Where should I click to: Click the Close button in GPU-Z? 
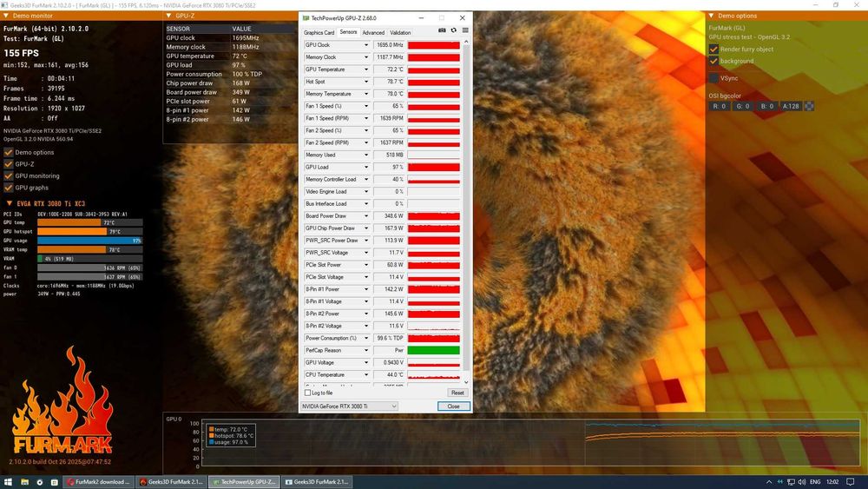(453, 406)
